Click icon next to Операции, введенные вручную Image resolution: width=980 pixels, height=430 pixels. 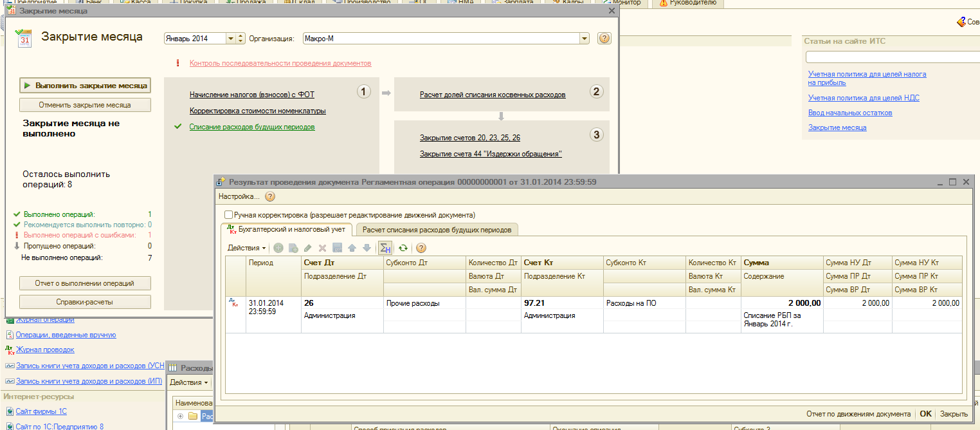(9, 335)
